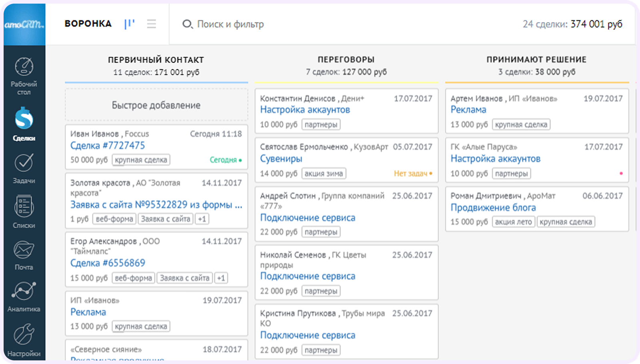Screen dimensions: 640x364
Task: Click contact Святослав Ермольченко, КузовАрт
Action: click(324, 147)
